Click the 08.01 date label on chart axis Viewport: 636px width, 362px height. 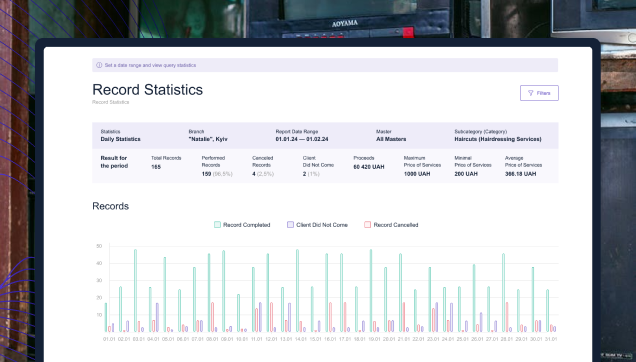(212, 339)
